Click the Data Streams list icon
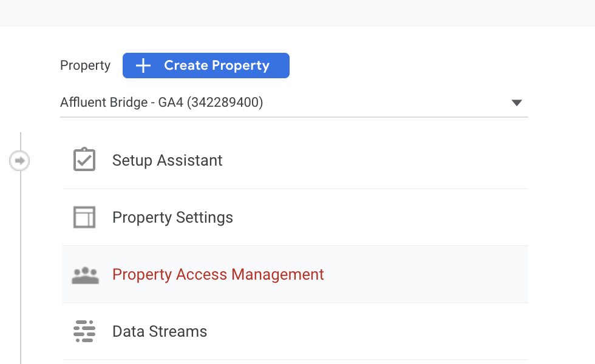595x364 pixels. (84, 331)
